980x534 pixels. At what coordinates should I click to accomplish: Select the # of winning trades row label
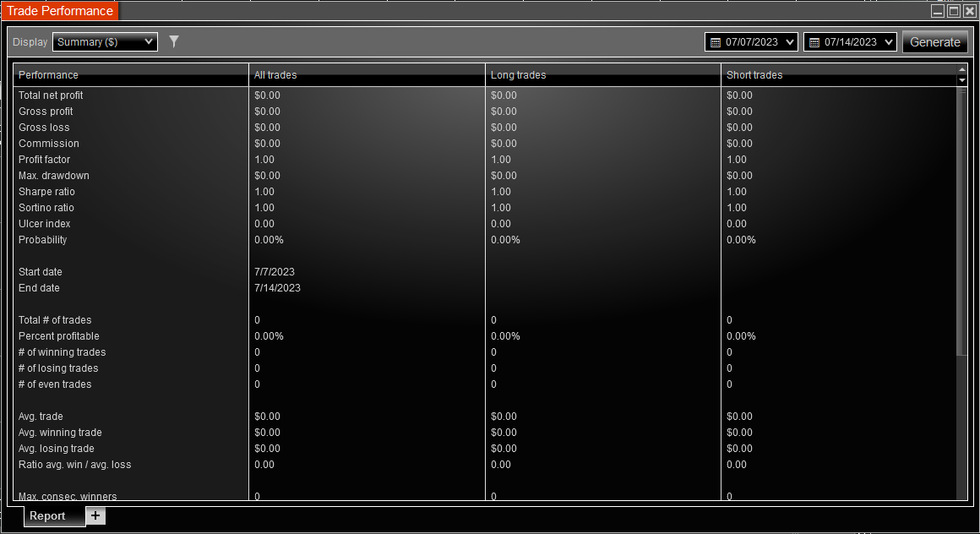pyautogui.click(x=62, y=352)
